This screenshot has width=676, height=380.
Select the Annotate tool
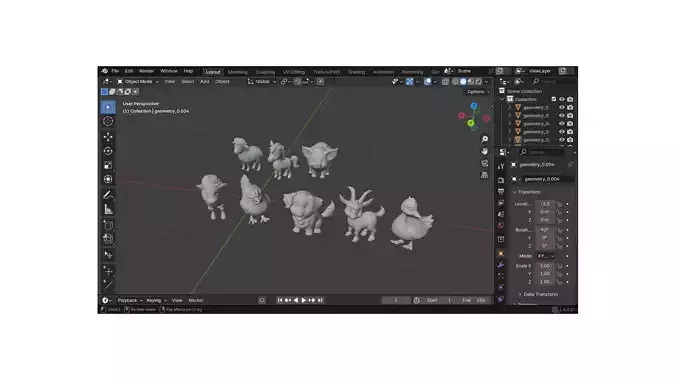108,195
